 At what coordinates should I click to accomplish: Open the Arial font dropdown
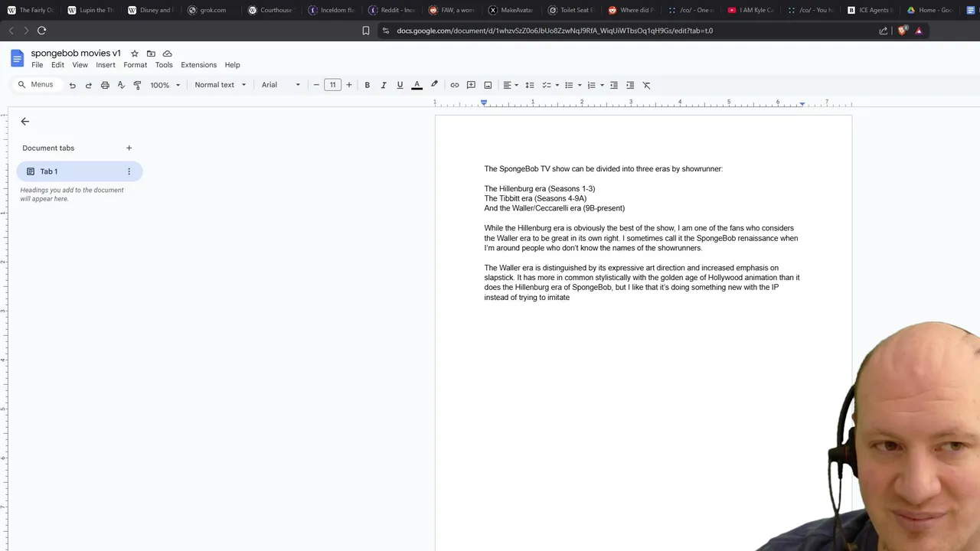(x=281, y=85)
